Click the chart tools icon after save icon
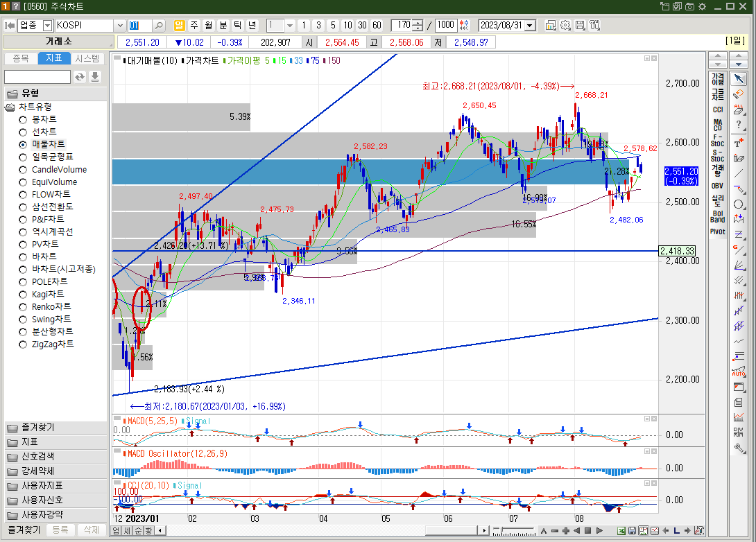756x542 pixels. pos(595,25)
